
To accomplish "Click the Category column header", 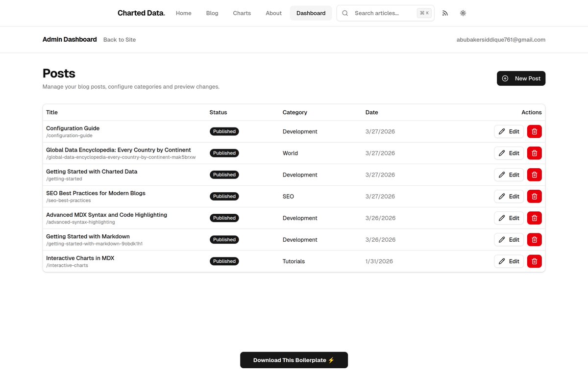I will point(295,112).
